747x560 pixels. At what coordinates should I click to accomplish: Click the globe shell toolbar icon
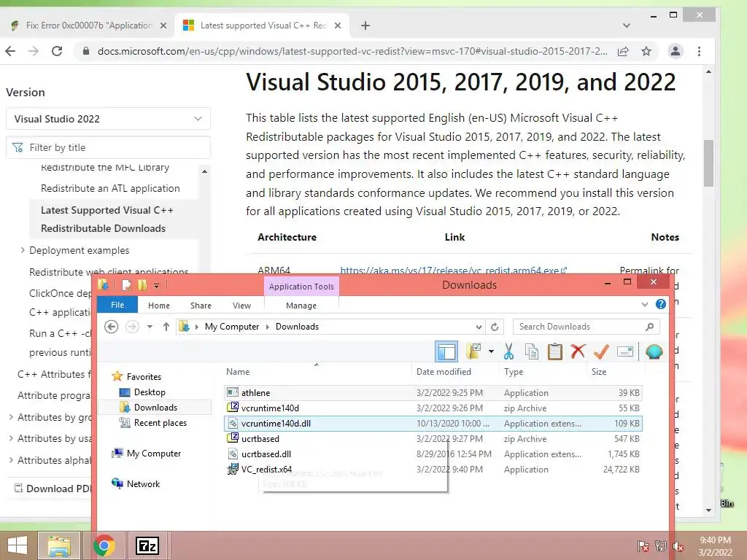click(654, 352)
